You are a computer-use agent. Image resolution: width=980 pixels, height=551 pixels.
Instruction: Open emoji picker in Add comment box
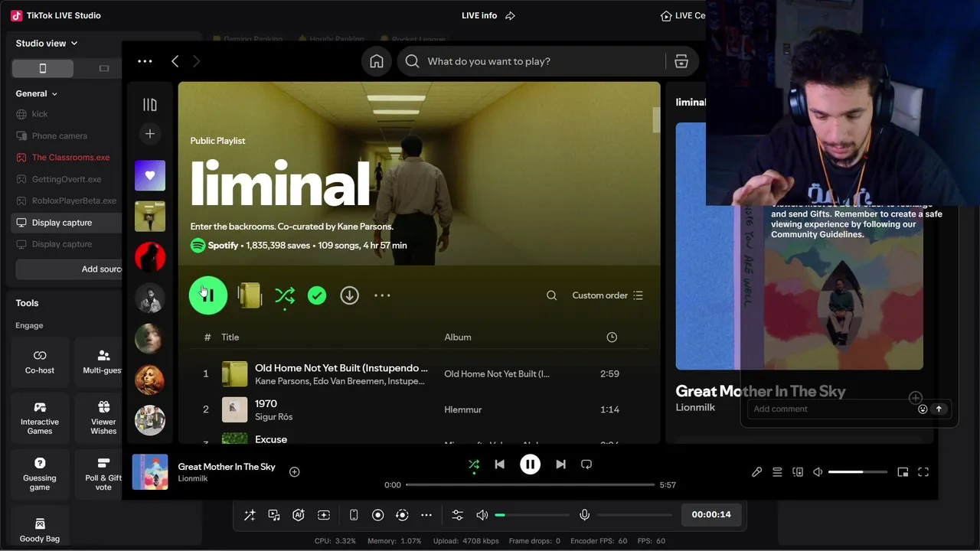(x=923, y=409)
